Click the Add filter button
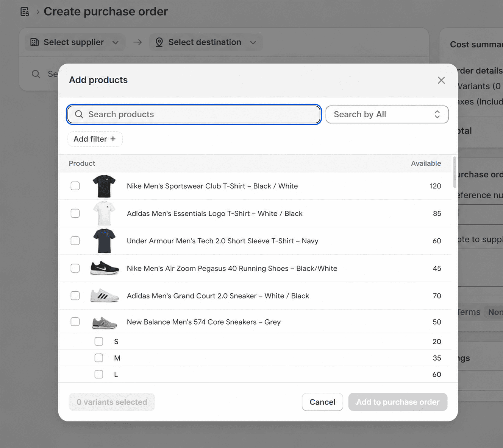The width and height of the screenshot is (503, 448). (95, 139)
